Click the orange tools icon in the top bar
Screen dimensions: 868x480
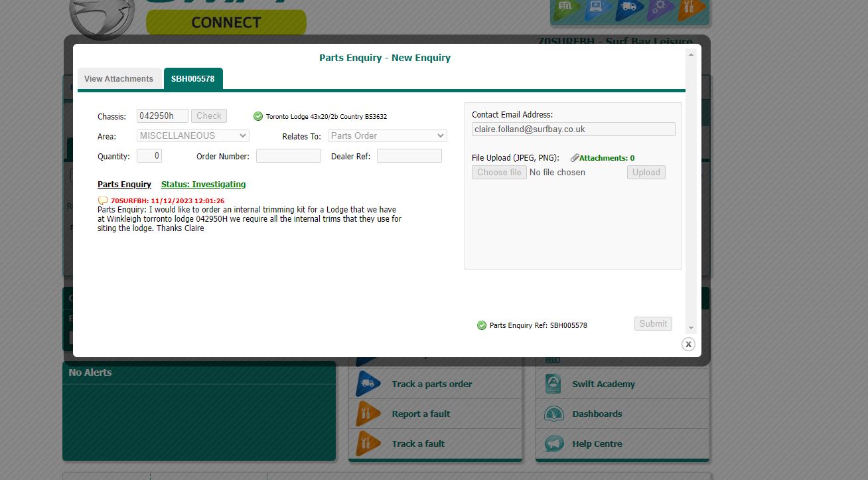point(692,9)
